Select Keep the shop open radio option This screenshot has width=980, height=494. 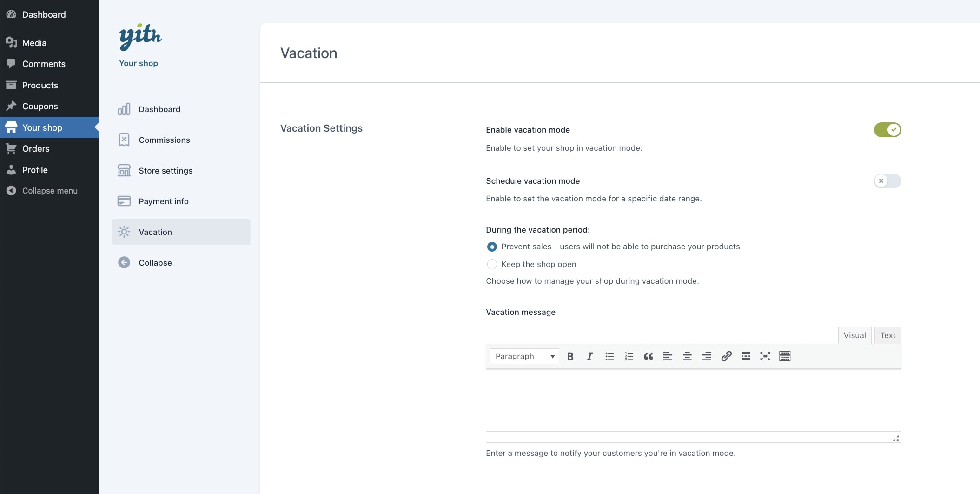pos(492,264)
